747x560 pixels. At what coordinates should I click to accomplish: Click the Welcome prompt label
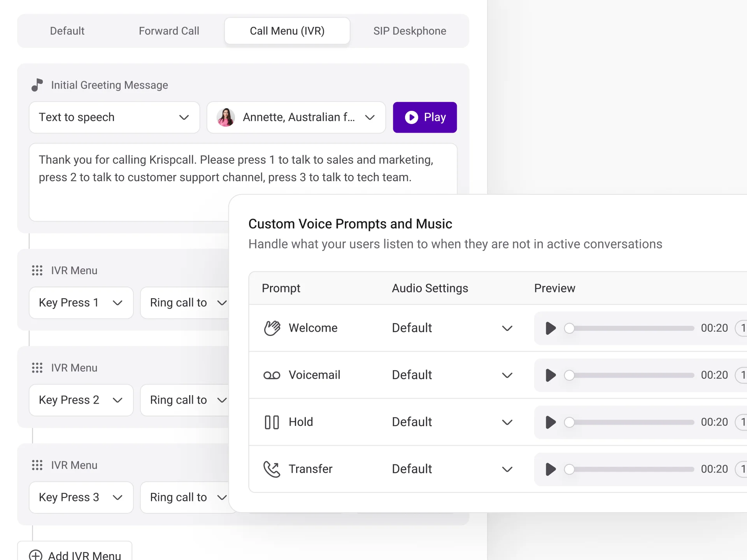click(x=313, y=328)
